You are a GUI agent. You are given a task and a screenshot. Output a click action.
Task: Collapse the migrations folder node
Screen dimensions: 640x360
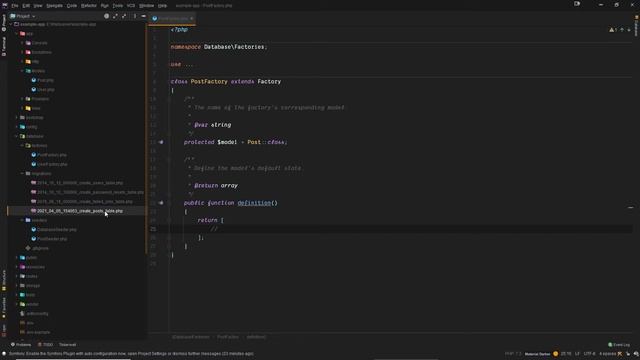(22, 173)
